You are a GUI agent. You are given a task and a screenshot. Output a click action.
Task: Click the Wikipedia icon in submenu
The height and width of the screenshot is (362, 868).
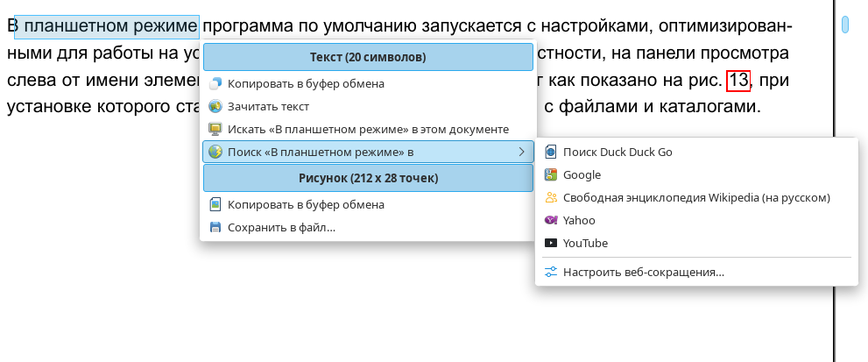click(550, 197)
